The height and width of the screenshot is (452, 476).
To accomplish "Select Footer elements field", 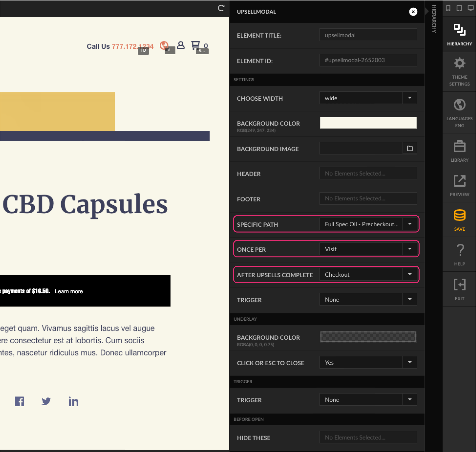I will pyautogui.click(x=368, y=198).
